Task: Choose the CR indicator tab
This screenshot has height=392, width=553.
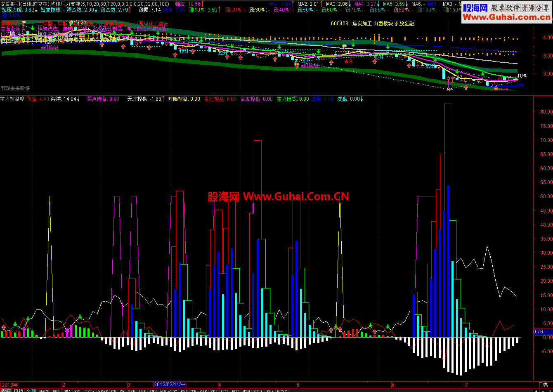Action: (x=114, y=390)
